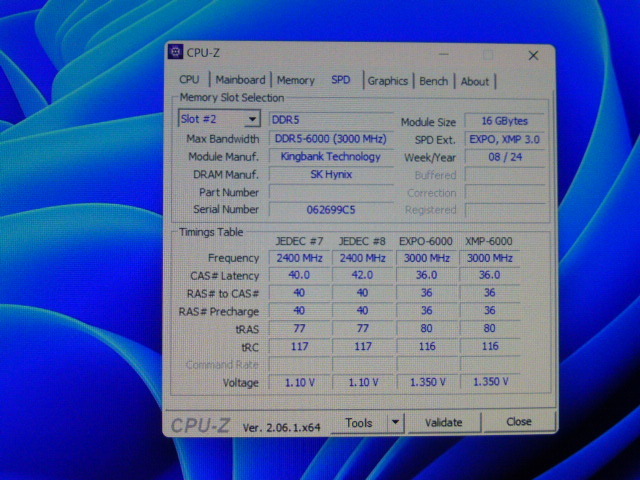
Task: Go to the Bench tab
Action: tap(433, 81)
